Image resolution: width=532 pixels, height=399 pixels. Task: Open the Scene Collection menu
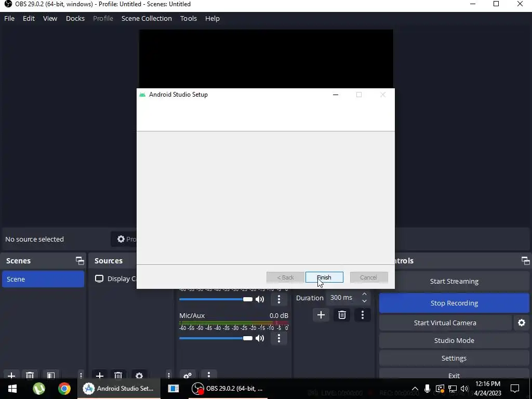coord(147,18)
